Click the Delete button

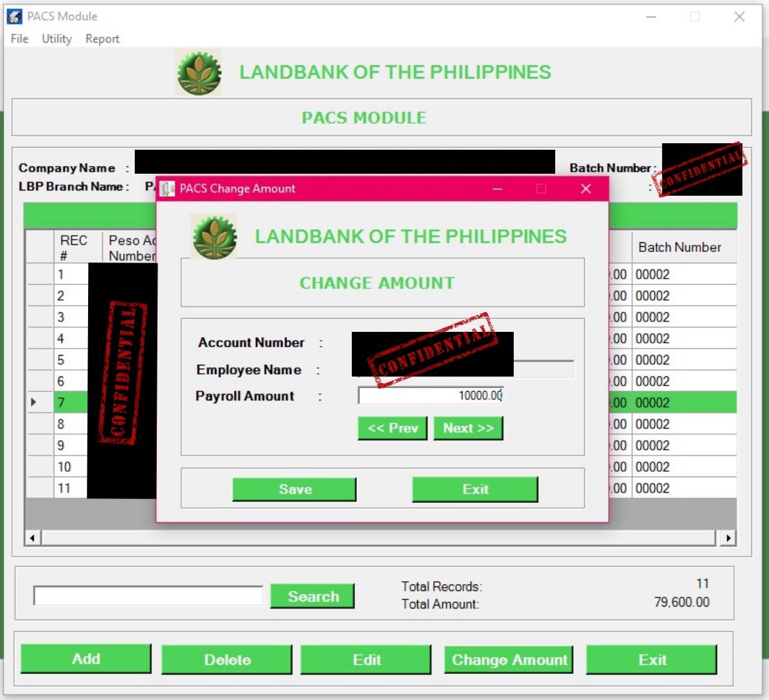pyautogui.click(x=227, y=660)
